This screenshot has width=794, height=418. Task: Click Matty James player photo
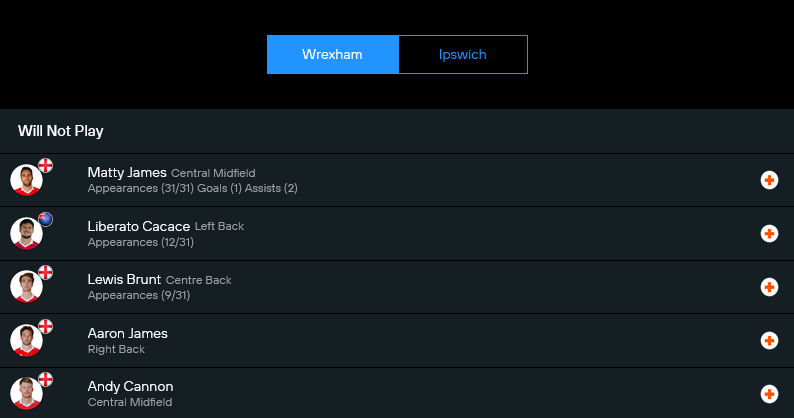tap(26, 181)
